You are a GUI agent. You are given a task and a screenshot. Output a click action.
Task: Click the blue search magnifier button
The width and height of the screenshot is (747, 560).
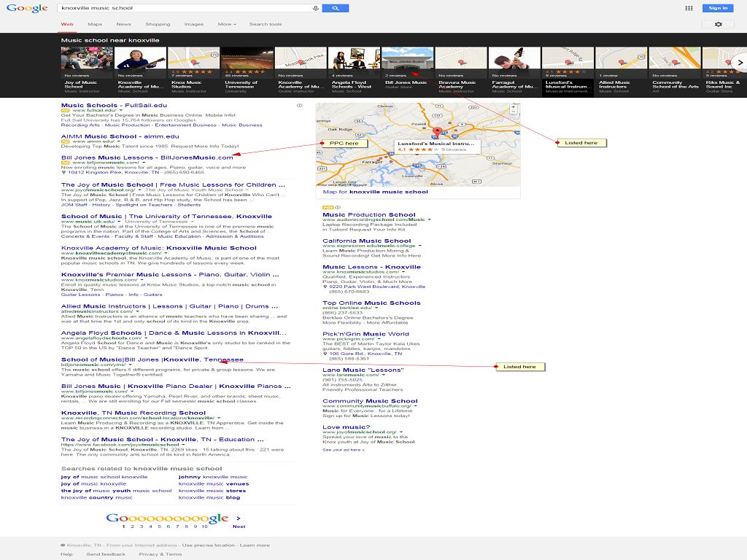(336, 8)
